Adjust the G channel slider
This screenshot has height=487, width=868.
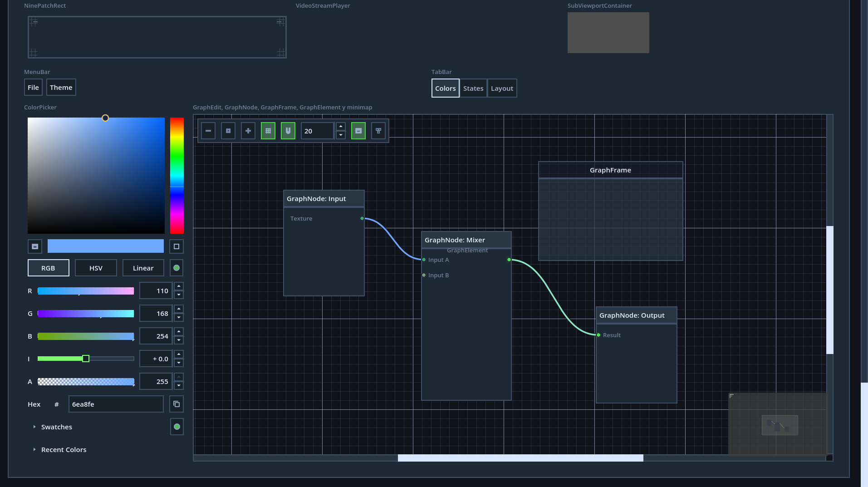[86, 314]
